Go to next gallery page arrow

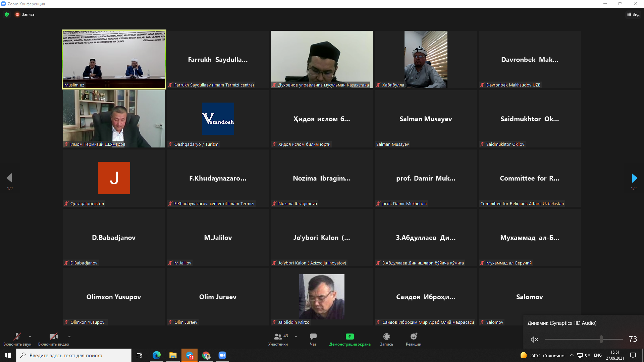(634, 178)
